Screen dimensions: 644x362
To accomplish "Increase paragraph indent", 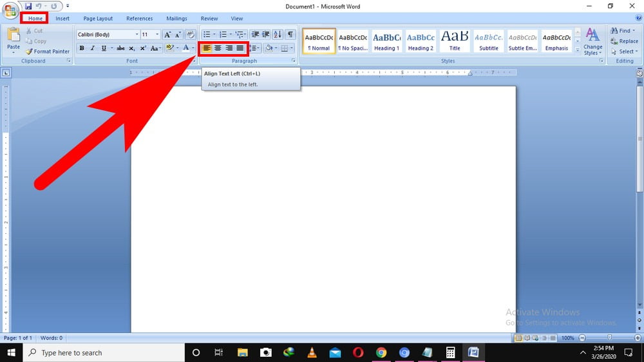I will point(266,35).
